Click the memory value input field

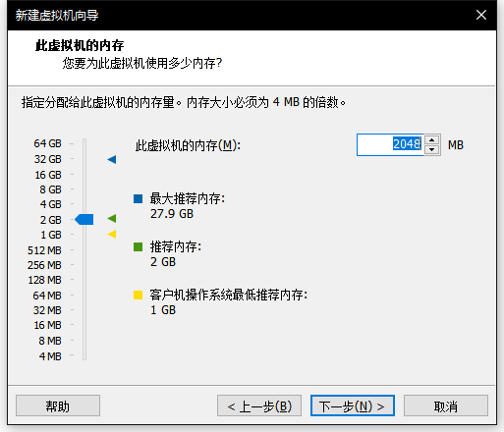(x=390, y=144)
